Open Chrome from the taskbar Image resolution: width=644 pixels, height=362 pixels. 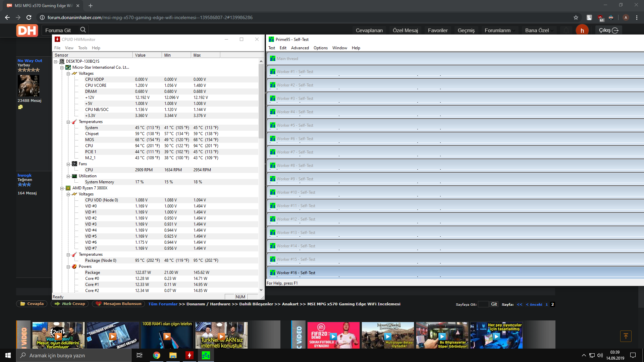(157, 355)
